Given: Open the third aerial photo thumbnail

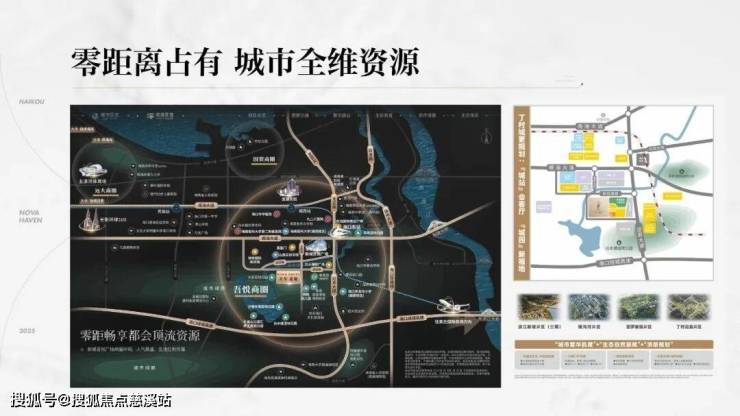Looking at the screenshot, I should (639, 307).
